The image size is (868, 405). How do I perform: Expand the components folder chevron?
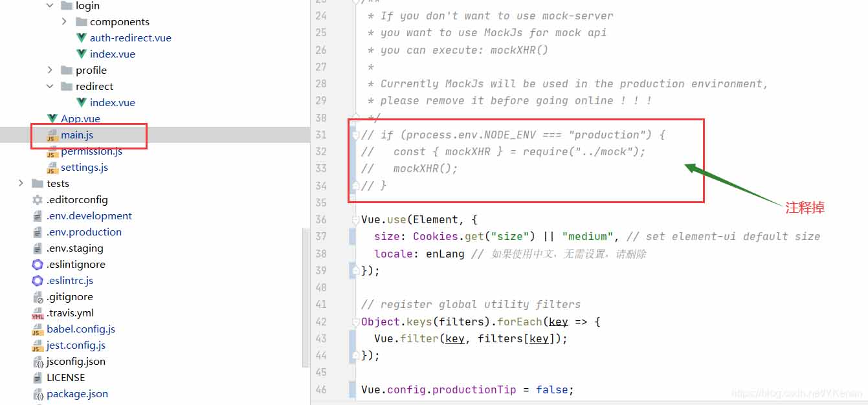65,21
